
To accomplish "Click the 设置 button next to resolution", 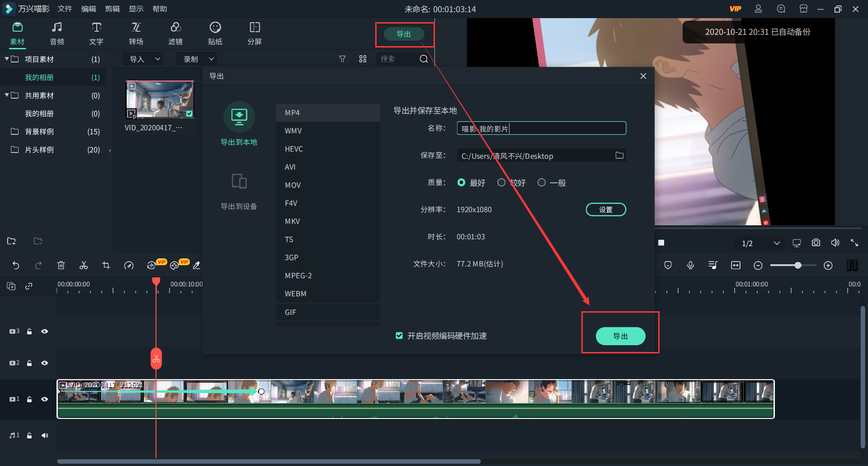I will 606,209.
